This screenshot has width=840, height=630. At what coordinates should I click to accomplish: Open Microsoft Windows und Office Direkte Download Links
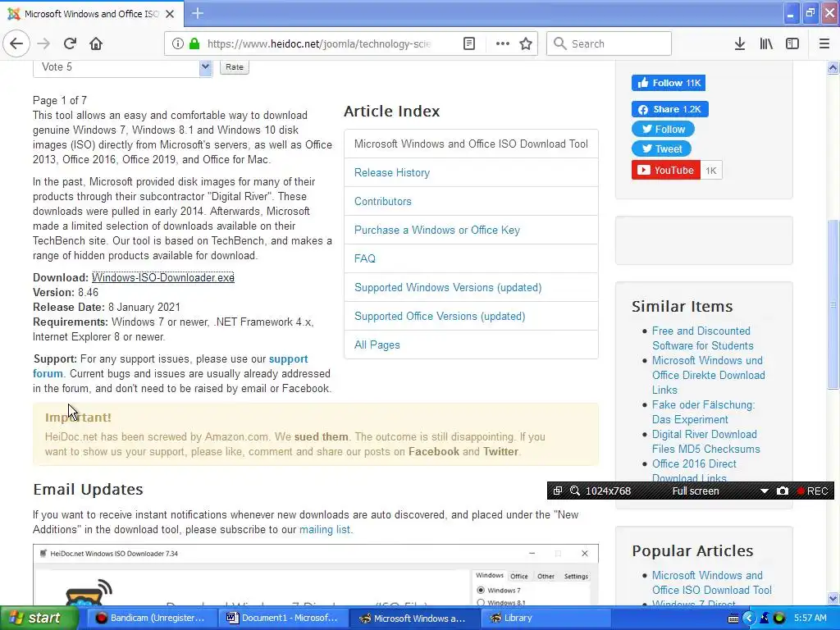pyautogui.click(x=708, y=375)
